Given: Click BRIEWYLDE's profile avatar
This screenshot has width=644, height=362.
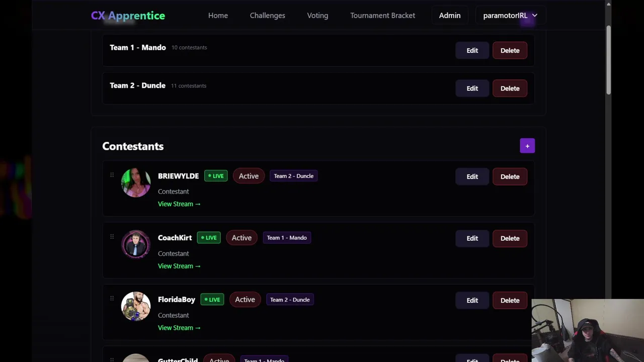Looking at the screenshot, I should click(136, 182).
